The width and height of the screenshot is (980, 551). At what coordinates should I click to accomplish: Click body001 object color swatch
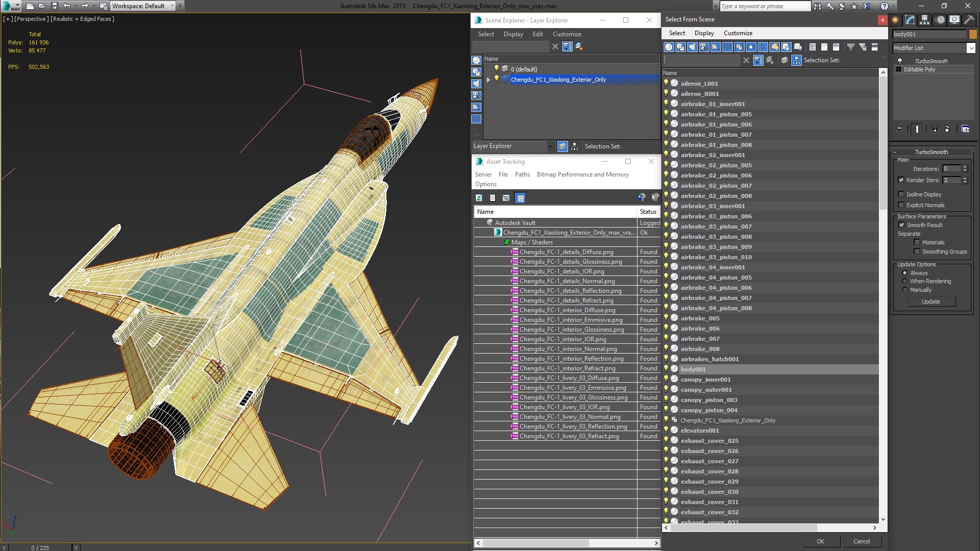[973, 34]
